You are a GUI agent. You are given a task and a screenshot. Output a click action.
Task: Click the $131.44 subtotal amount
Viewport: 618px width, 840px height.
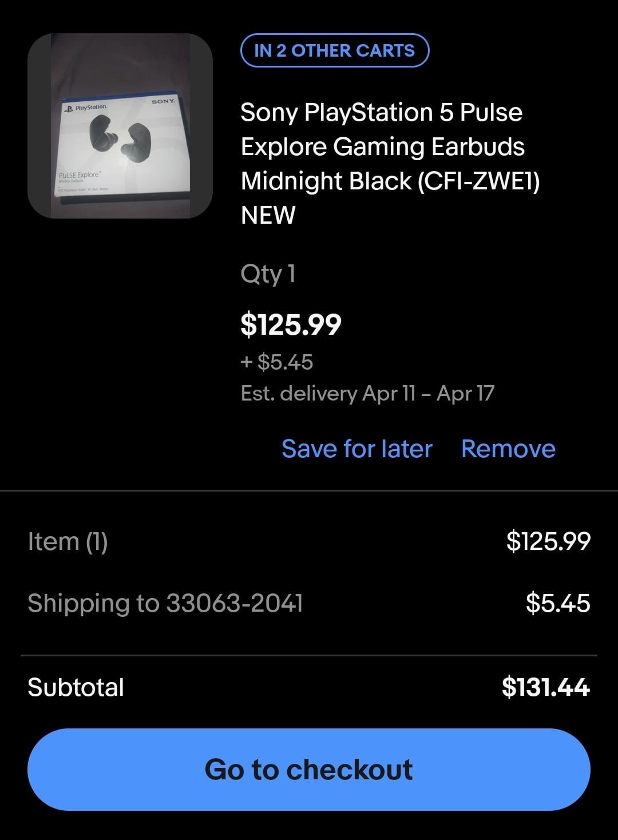tap(545, 687)
